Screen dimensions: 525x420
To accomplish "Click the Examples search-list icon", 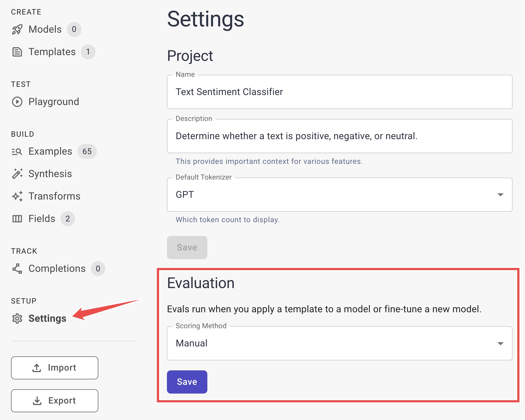I will click(x=17, y=151).
